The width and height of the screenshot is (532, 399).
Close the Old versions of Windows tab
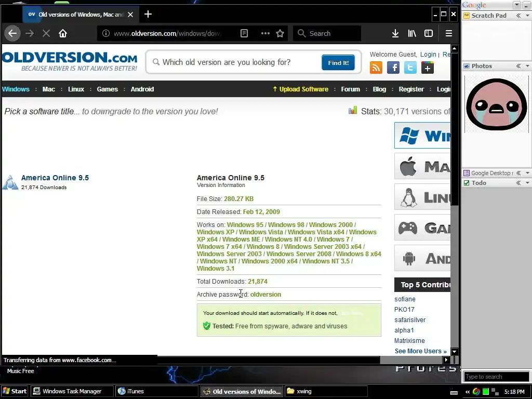130,15
